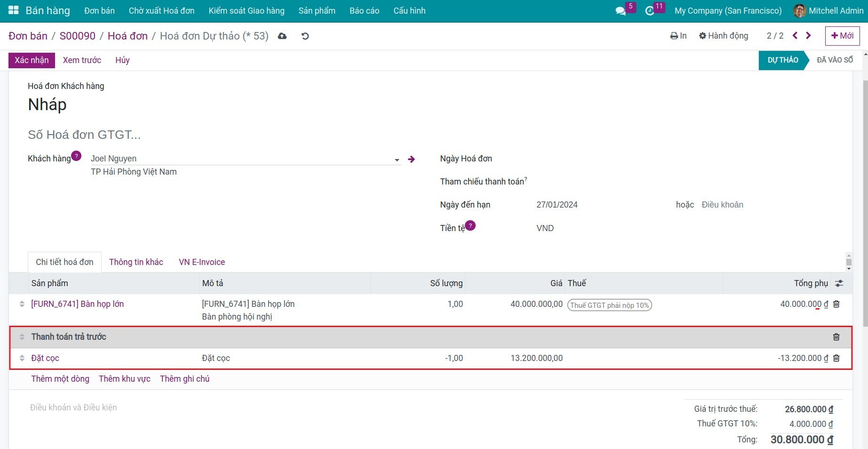
Task: Click the Thêm một dòng link
Action: click(60, 379)
